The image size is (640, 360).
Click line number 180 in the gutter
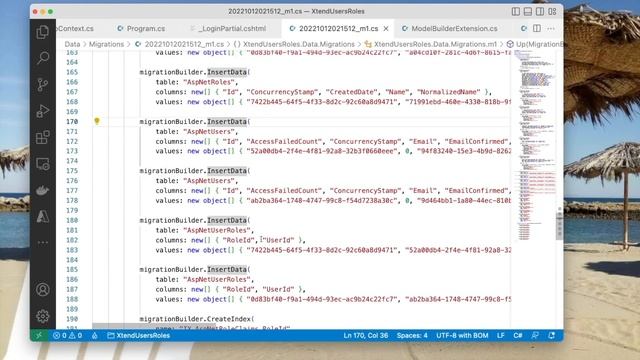[x=72, y=220]
